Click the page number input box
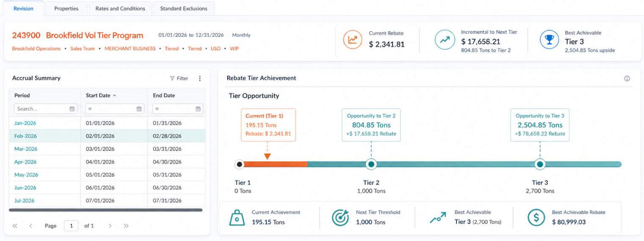644x241 pixels. point(71,226)
